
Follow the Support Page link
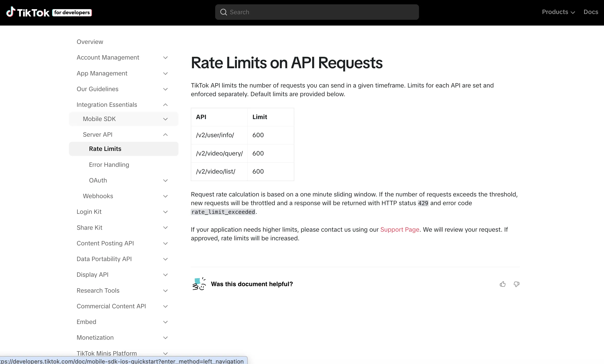click(x=399, y=229)
